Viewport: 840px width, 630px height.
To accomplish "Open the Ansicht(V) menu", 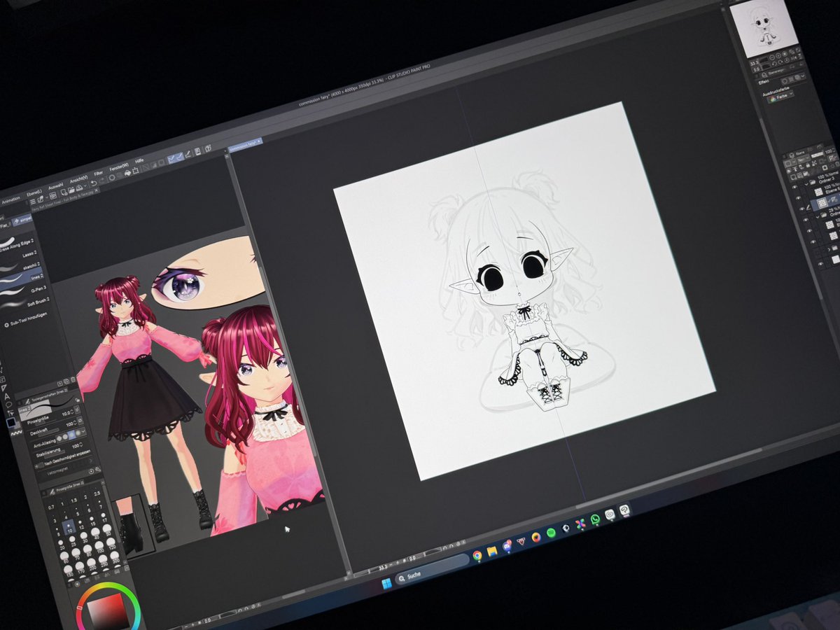I will (x=79, y=180).
